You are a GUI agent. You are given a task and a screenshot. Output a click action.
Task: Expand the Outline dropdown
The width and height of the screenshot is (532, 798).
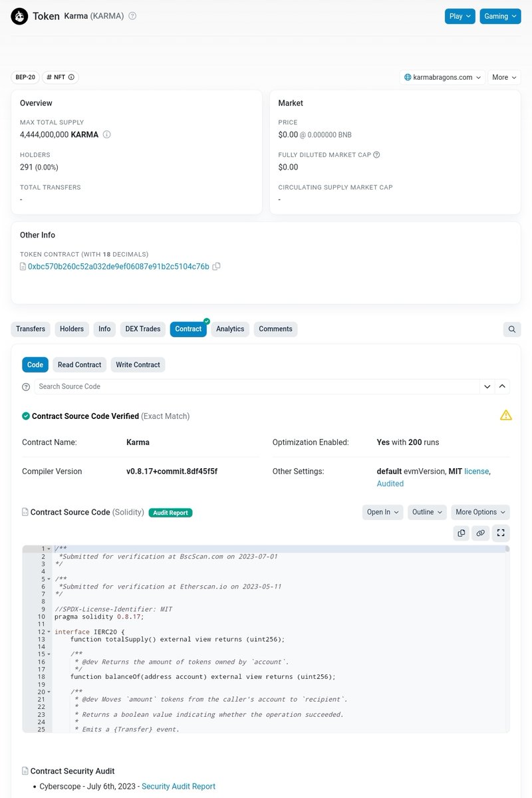tap(427, 512)
